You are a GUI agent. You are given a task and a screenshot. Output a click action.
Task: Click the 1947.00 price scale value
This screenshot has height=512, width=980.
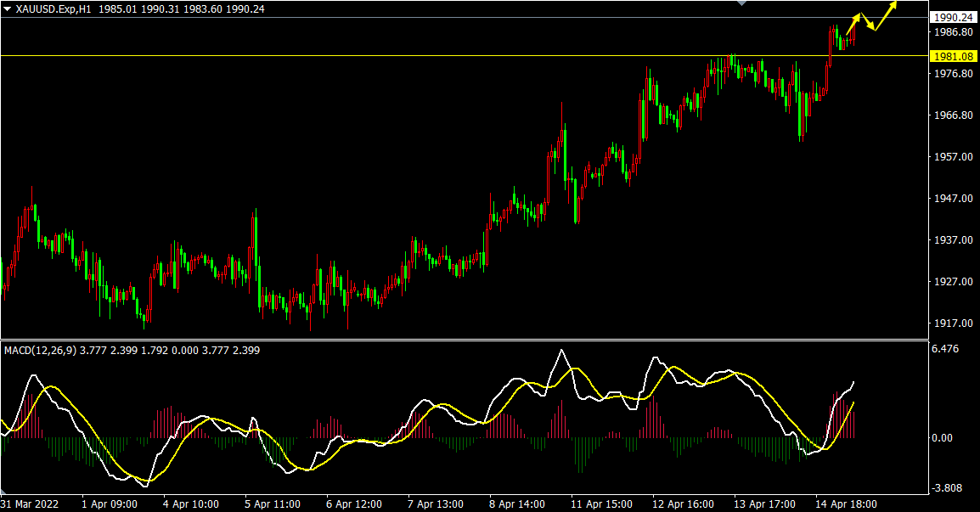952,199
